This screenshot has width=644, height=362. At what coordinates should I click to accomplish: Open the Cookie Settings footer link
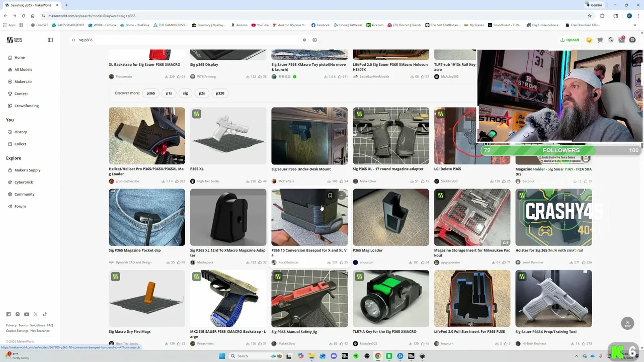click(17, 331)
